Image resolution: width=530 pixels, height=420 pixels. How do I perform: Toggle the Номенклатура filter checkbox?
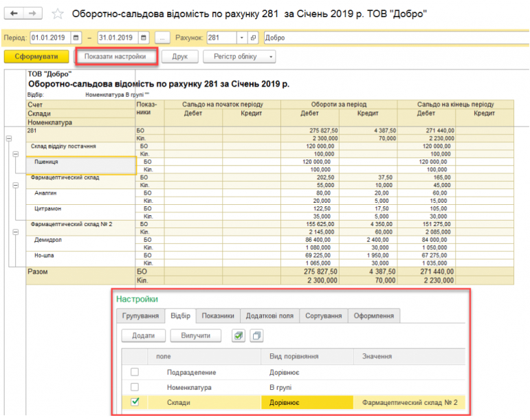click(135, 387)
